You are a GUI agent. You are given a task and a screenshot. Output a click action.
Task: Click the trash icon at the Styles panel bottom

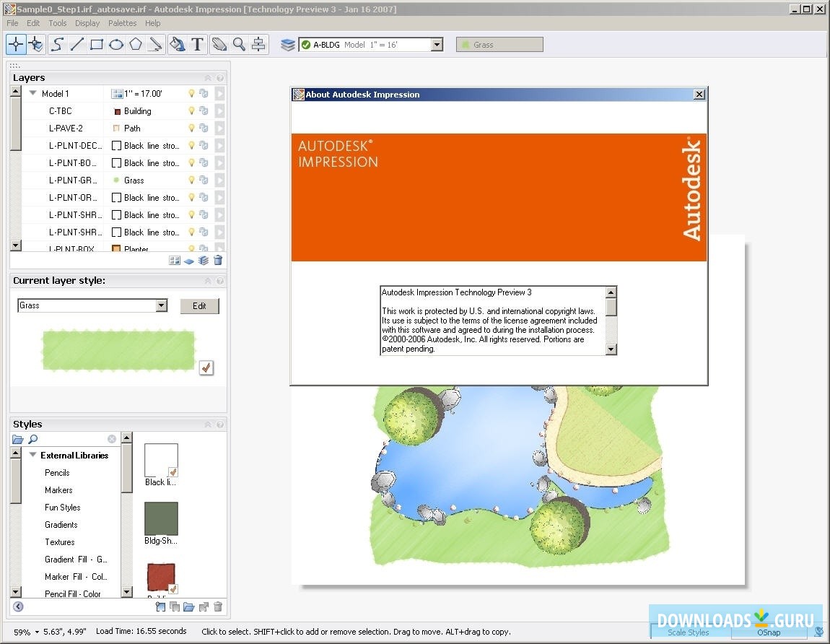[x=218, y=607]
